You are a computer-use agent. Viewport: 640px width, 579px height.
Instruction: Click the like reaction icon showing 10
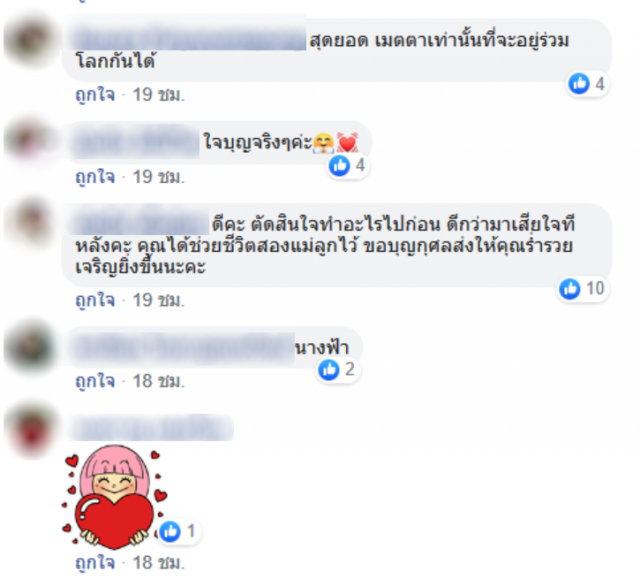(x=570, y=288)
